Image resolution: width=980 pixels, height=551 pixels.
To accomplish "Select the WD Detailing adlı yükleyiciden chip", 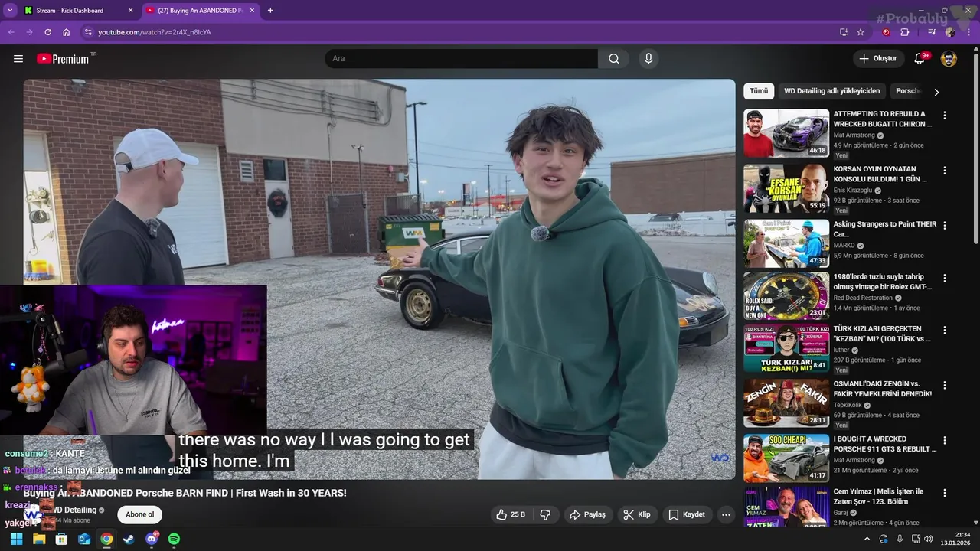I will click(x=832, y=91).
